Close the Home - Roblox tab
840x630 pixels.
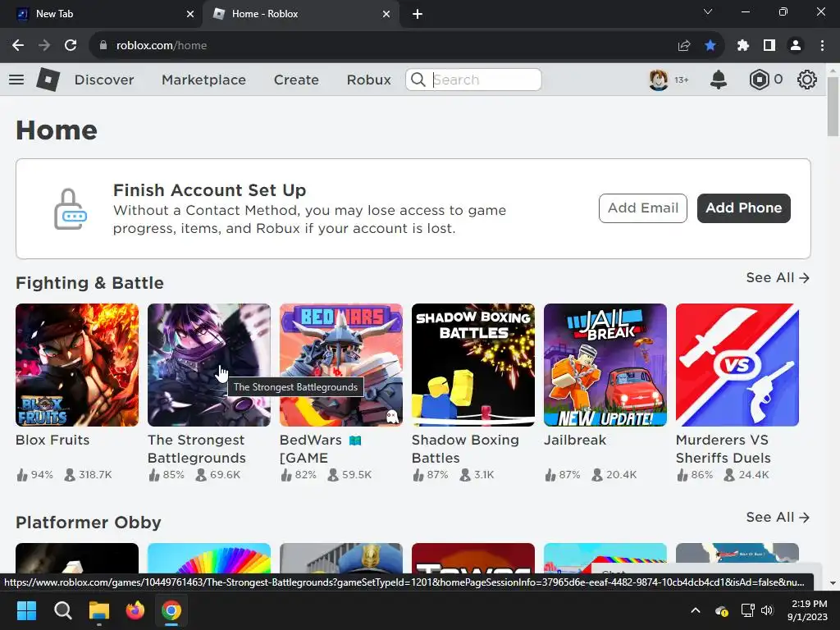(x=386, y=14)
